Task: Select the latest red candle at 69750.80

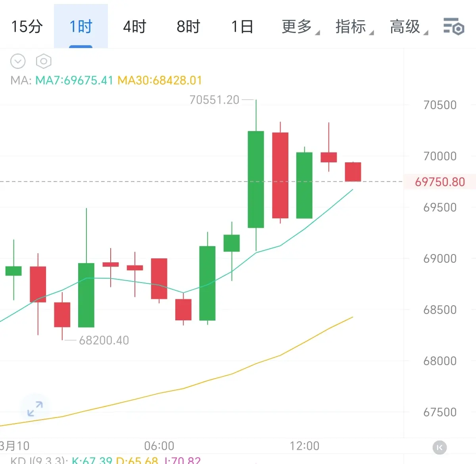Action: tap(353, 172)
